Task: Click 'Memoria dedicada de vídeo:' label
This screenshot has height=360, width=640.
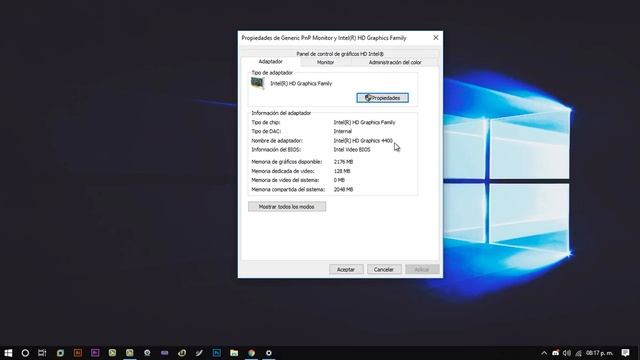Action: [283, 171]
